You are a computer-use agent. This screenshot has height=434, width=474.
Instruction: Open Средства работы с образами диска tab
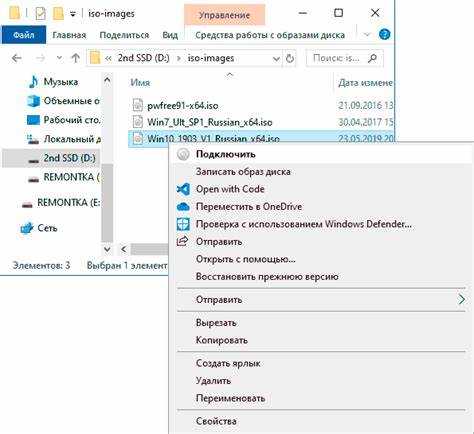pyautogui.click(x=270, y=35)
